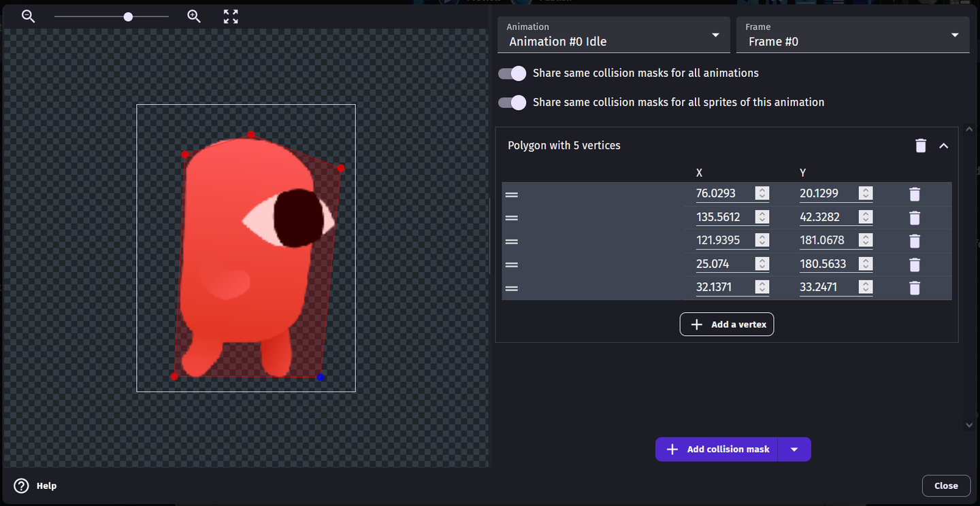The image size is (980, 506).
Task: Collapse the Polygon with 5 vertices panel
Action: tap(943, 146)
